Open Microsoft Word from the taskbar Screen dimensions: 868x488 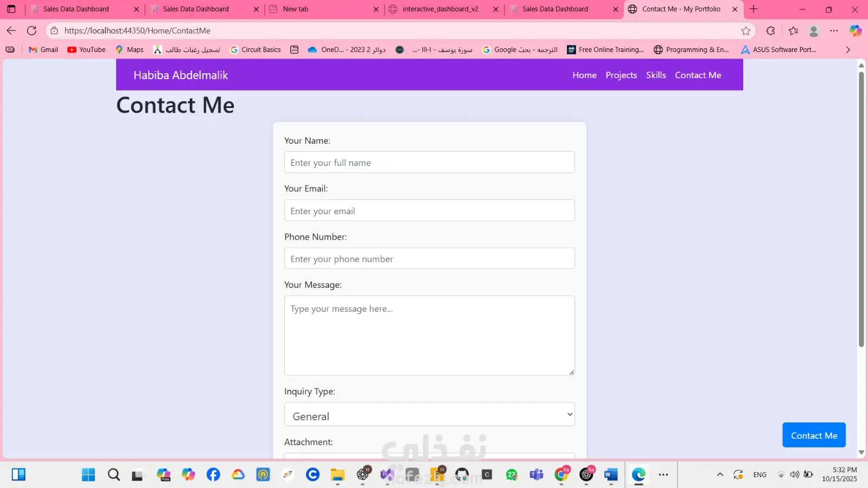(611, 475)
